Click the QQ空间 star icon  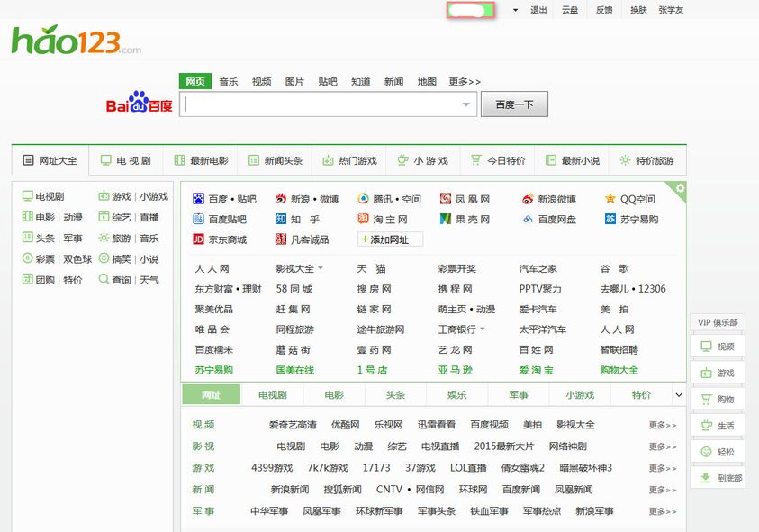[x=610, y=199]
